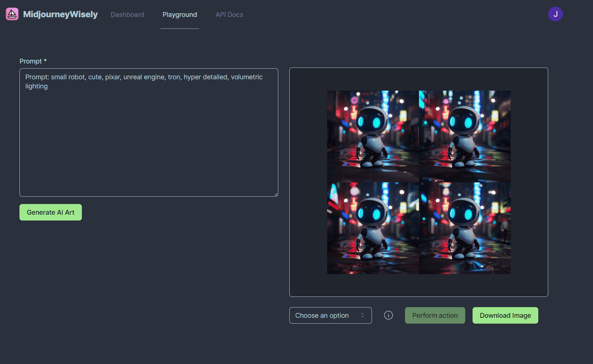Select the top-left robot image
The image size is (593, 364).
click(x=373, y=136)
